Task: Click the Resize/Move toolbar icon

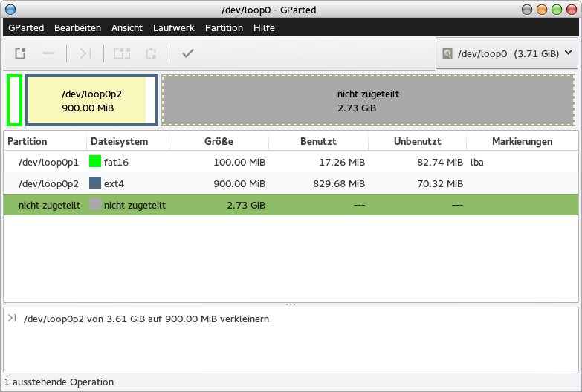Action: (85, 53)
